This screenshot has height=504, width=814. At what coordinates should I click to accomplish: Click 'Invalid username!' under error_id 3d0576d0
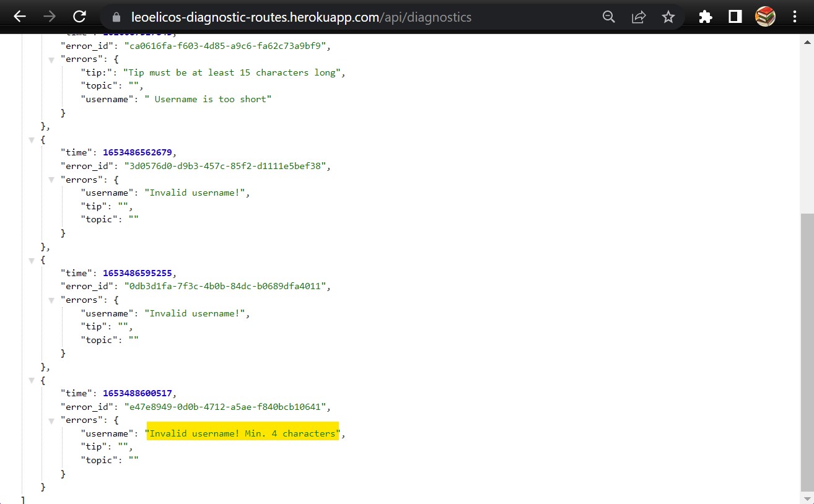pyautogui.click(x=195, y=193)
